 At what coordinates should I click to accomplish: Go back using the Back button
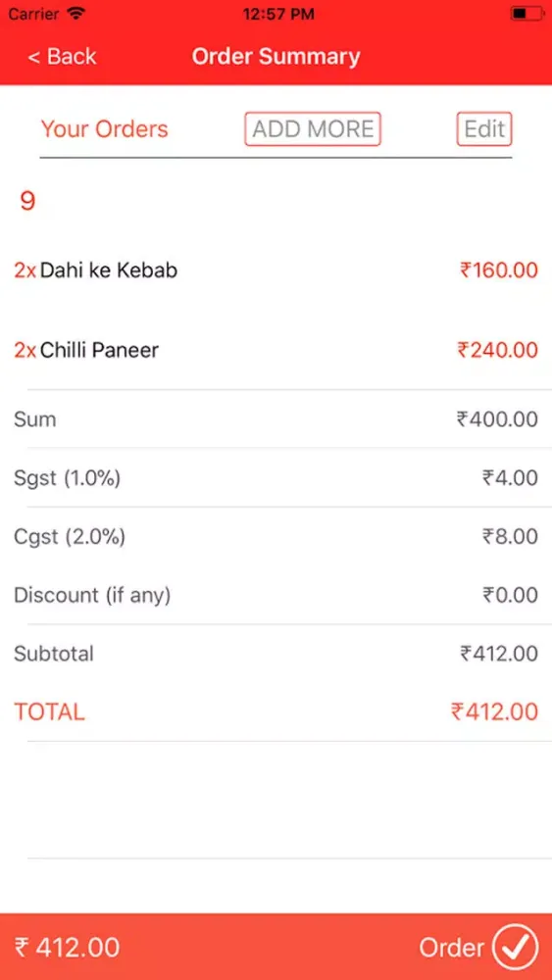pos(62,56)
